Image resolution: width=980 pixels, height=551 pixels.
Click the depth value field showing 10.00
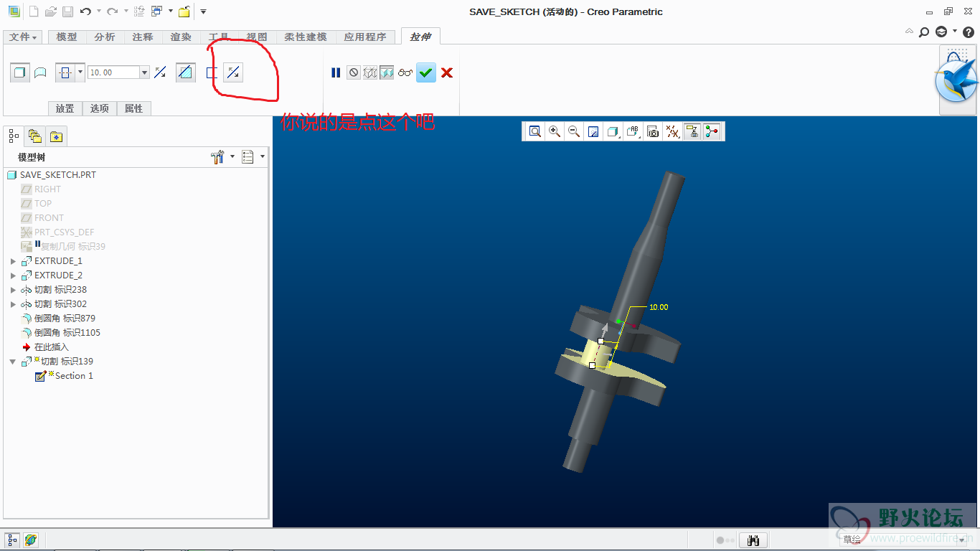point(114,72)
